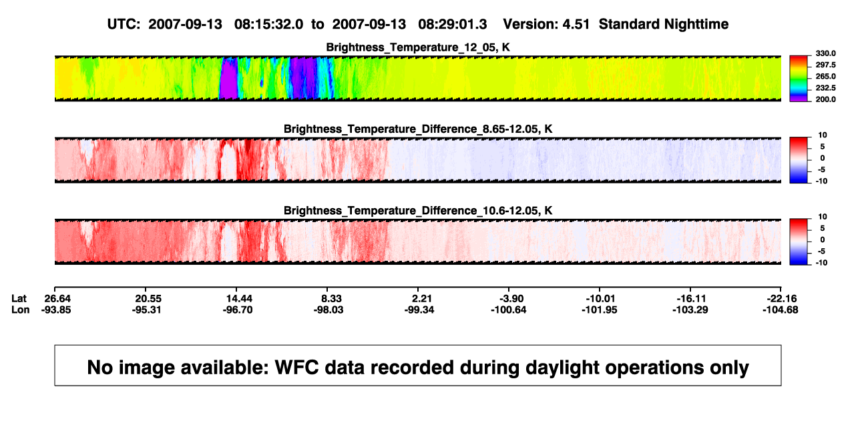This screenshot has width=868, height=445.
Task: Click the 10.6-12.05 difference image strip
Action: click(x=417, y=242)
